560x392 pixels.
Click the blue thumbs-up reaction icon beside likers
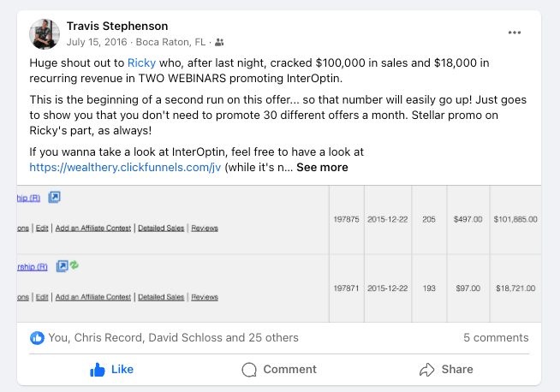click(37, 338)
